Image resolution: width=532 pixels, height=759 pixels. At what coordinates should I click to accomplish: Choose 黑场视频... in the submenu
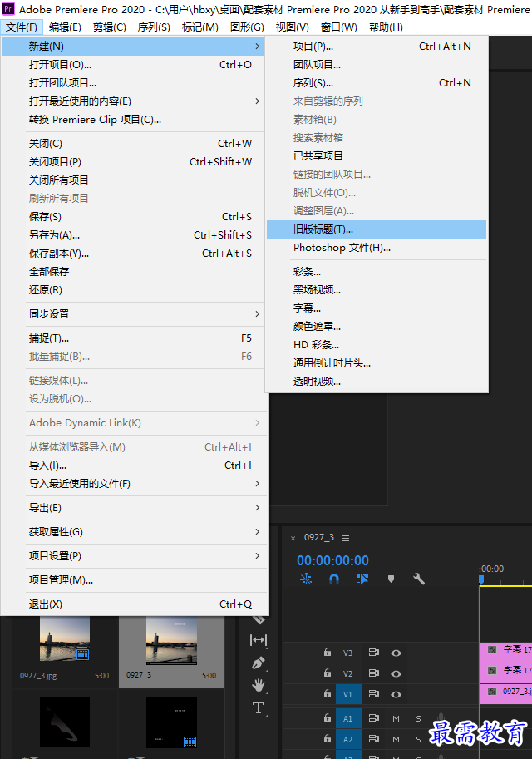[x=376, y=290]
